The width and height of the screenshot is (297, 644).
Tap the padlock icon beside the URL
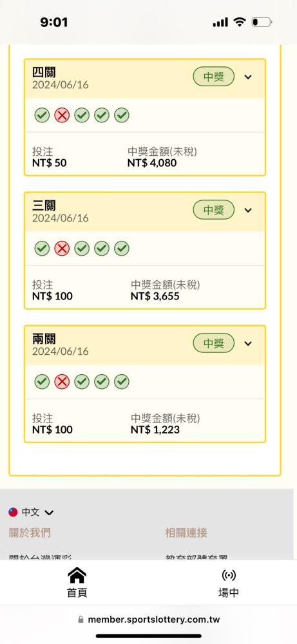[x=81, y=620]
